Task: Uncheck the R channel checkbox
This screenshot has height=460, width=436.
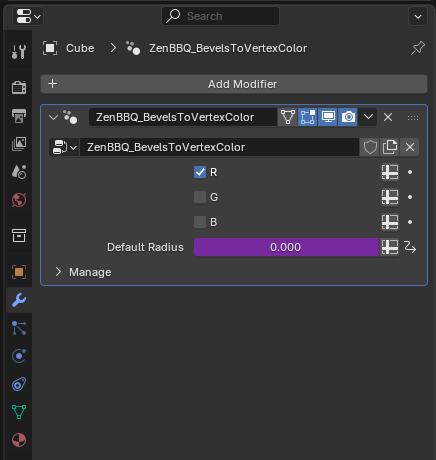Action: 200,172
